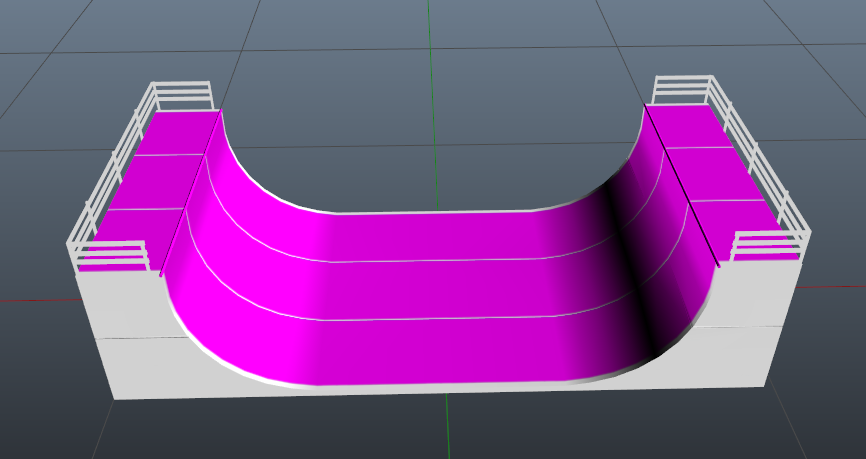Select the short front-right railing section

point(770,245)
